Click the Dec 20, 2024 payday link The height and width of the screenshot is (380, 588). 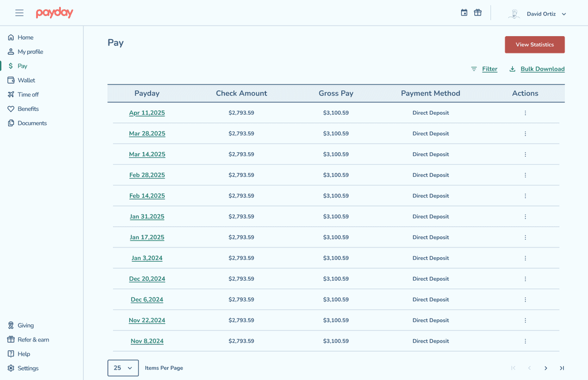coord(147,279)
